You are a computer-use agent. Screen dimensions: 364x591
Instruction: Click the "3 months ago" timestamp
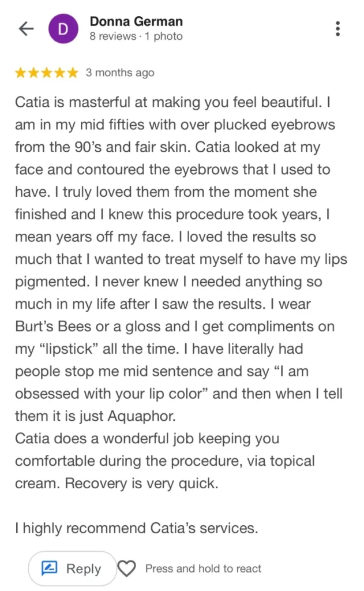coord(120,73)
